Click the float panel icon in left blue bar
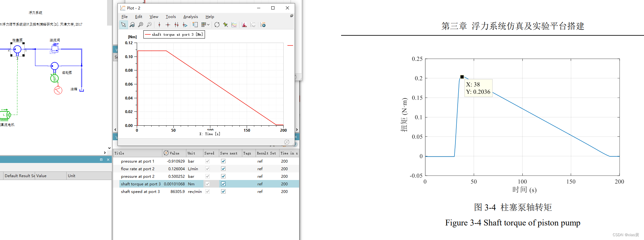This screenshot has height=240, width=644. 101,160
